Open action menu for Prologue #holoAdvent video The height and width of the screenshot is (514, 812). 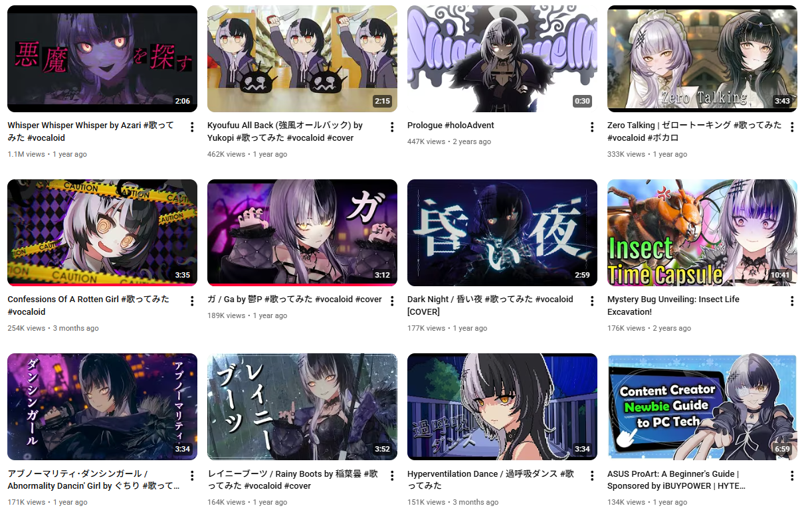(x=592, y=127)
